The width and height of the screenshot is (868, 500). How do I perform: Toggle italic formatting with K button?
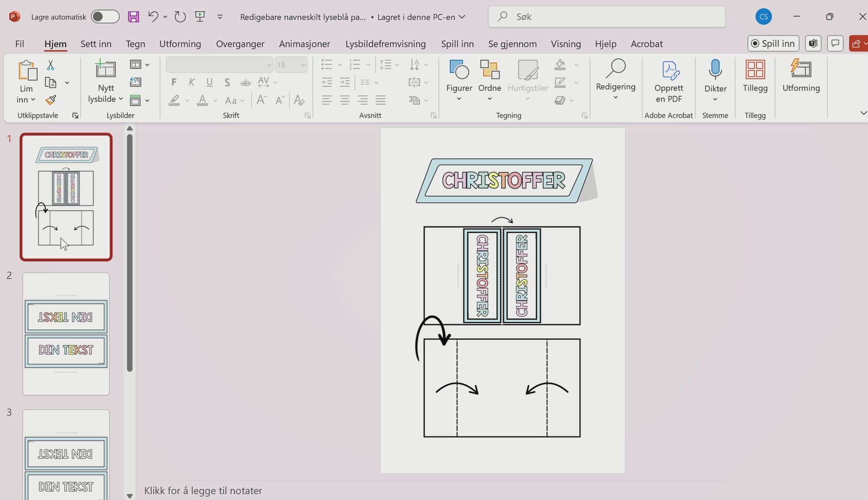(x=191, y=82)
